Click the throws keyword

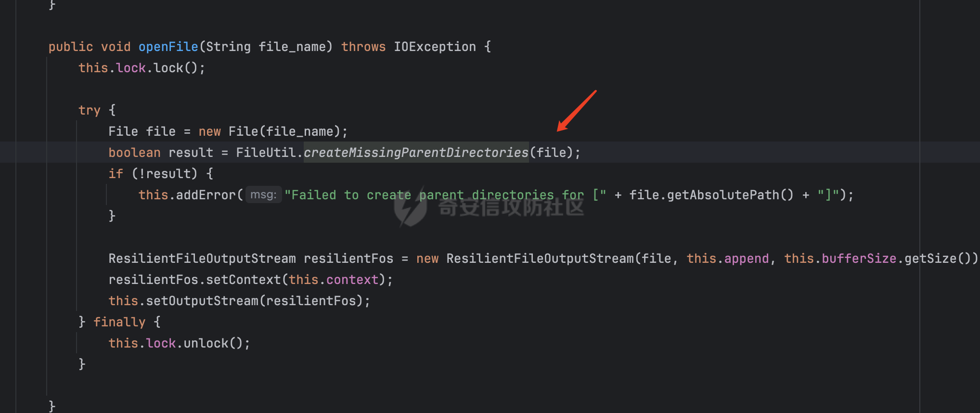click(363, 47)
